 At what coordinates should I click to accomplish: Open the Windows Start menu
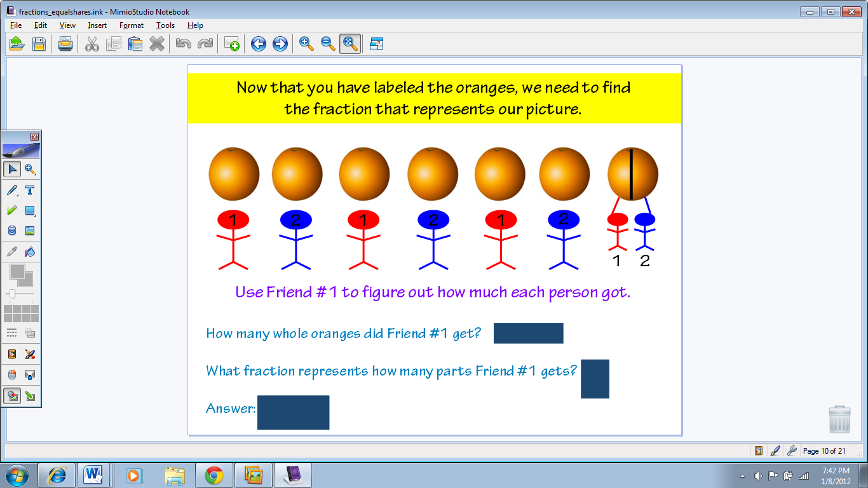coord(17,475)
